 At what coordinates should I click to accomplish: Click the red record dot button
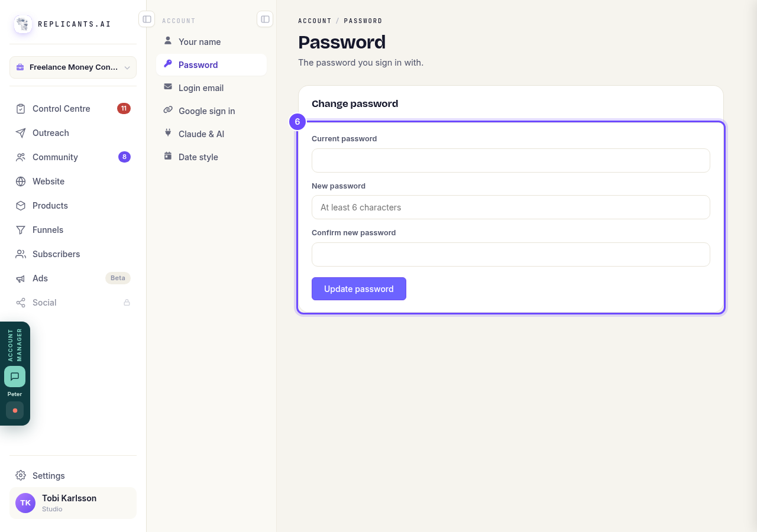point(15,410)
